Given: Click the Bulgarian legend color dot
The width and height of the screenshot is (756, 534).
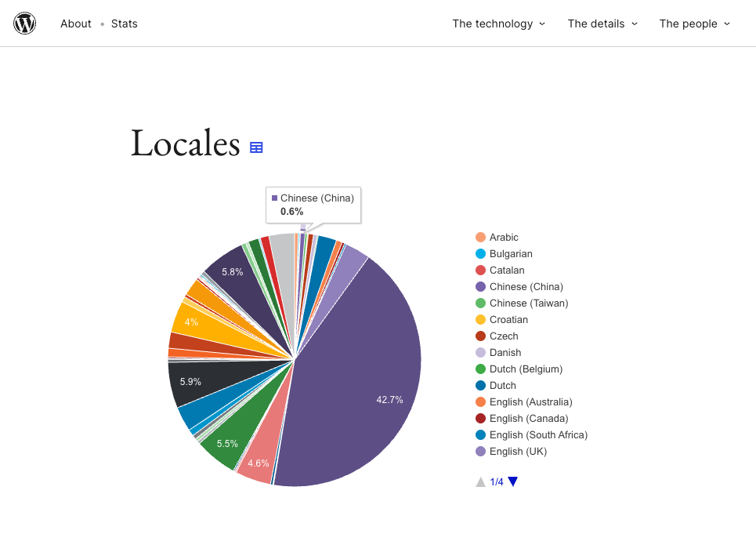Looking at the screenshot, I should [x=481, y=254].
